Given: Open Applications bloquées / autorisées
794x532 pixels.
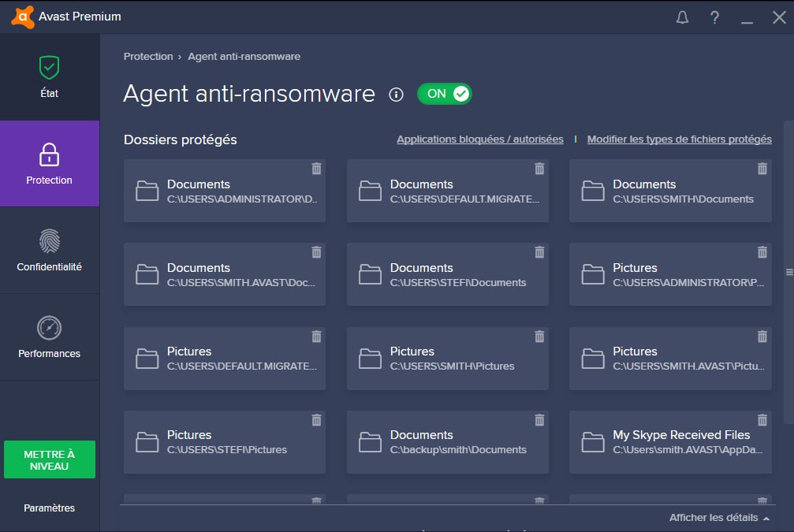Looking at the screenshot, I should click(479, 139).
